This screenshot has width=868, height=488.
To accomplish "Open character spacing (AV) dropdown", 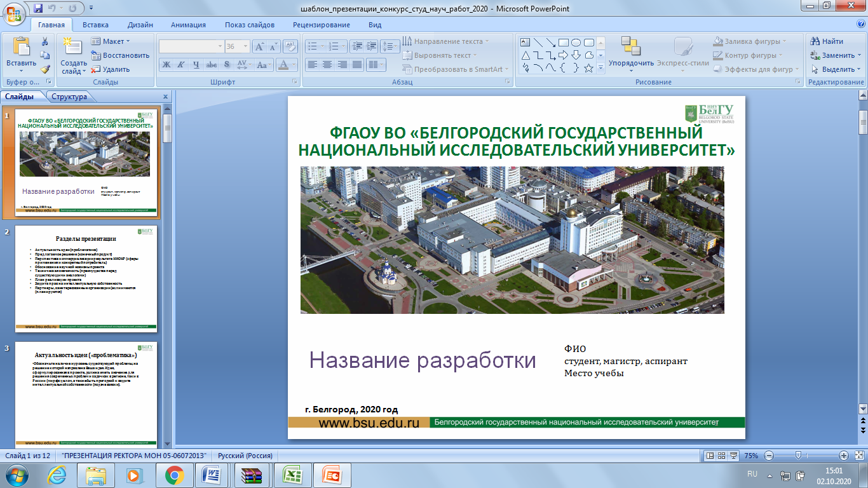I will 245,64.
